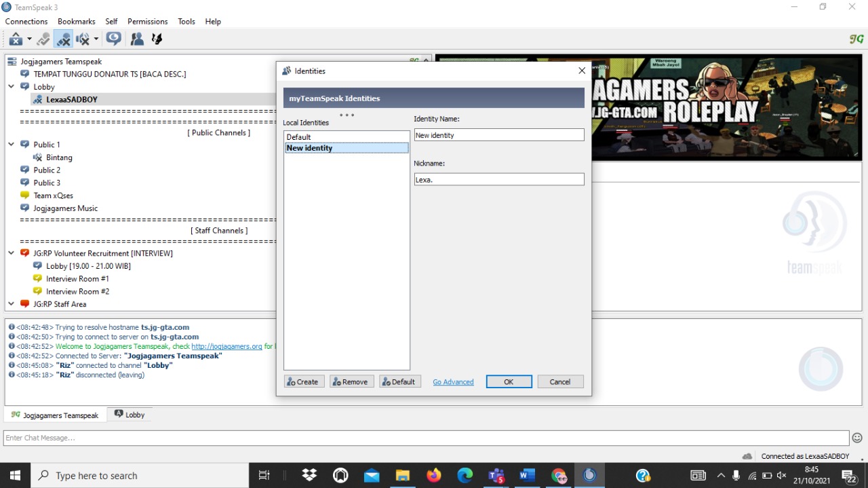868x488 pixels.
Task: Show hidden system tray icons
Action: [x=721, y=475]
